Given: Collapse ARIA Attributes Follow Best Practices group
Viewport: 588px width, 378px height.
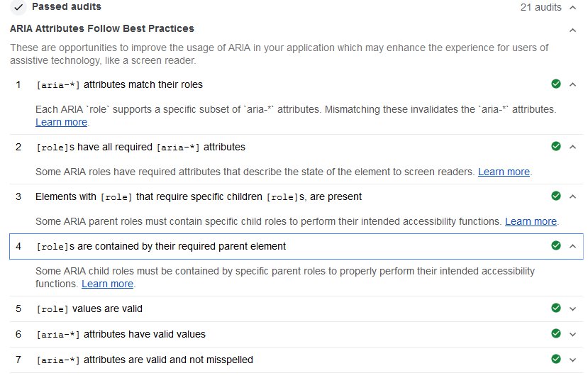Looking at the screenshot, I should pos(573,30).
